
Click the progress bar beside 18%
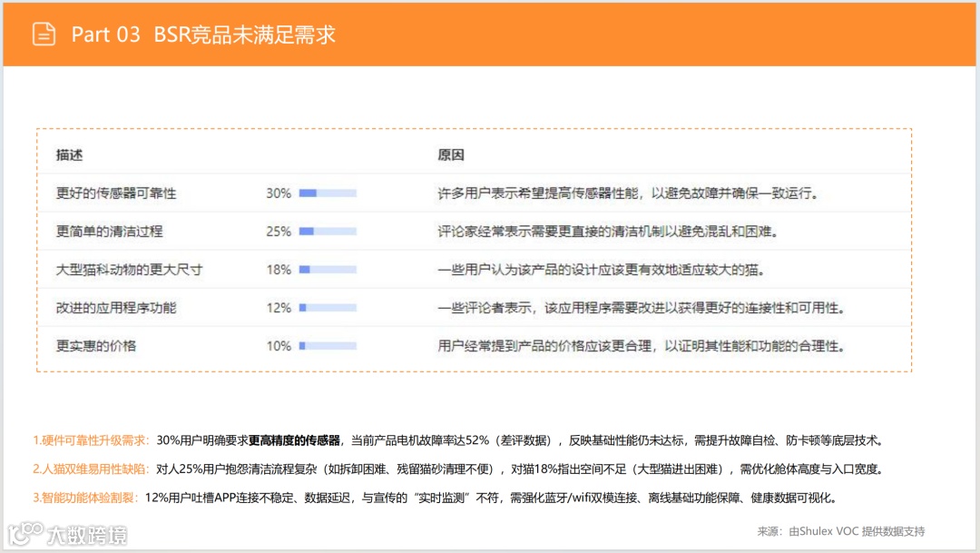tap(328, 270)
